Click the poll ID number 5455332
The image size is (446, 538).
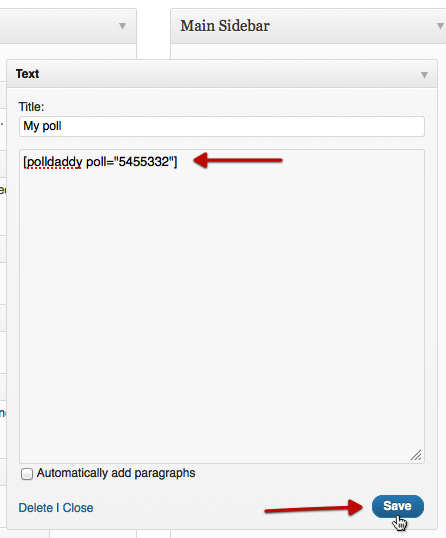coord(144,162)
